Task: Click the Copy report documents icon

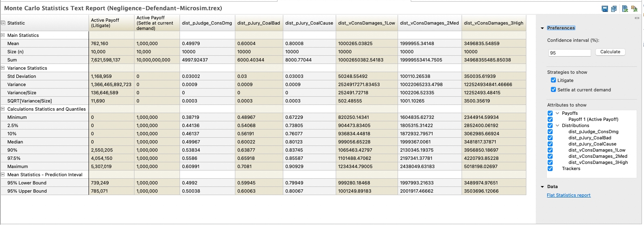Action: tap(614, 9)
